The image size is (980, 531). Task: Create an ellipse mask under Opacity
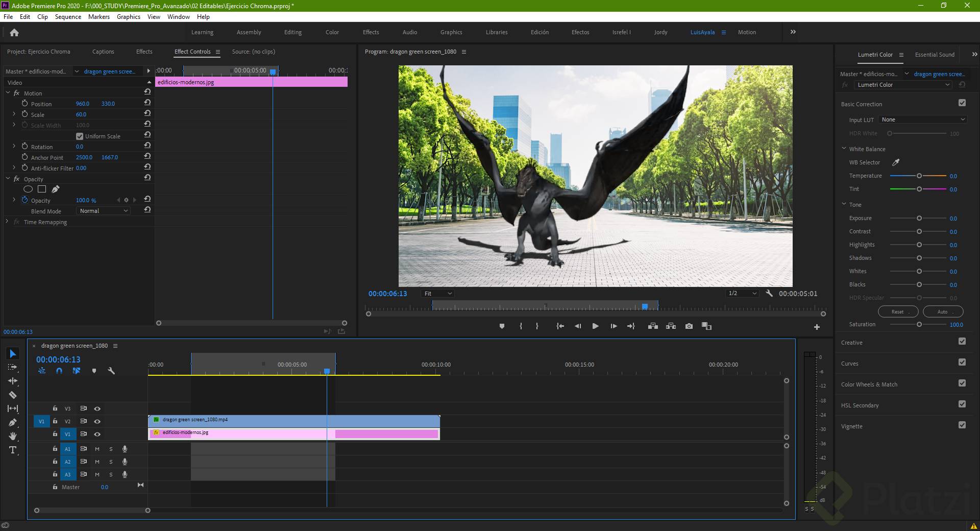[x=28, y=189]
